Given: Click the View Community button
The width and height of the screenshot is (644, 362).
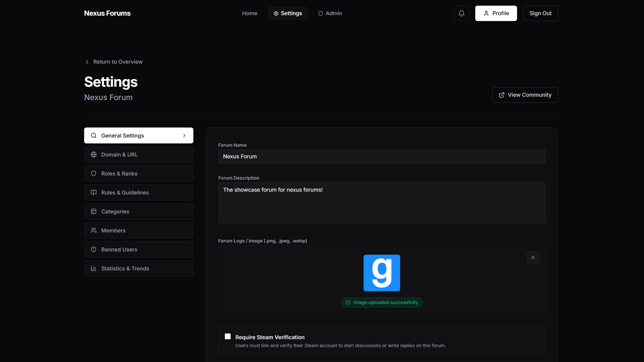Looking at the screenshot, I should [x=525, y=95].
